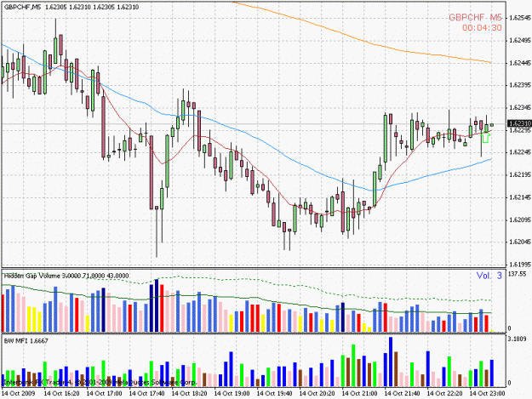Click the 00:04:30 candle countdown timer
Image resolution: width=532 pixels, height=399 pixels.
482,28
